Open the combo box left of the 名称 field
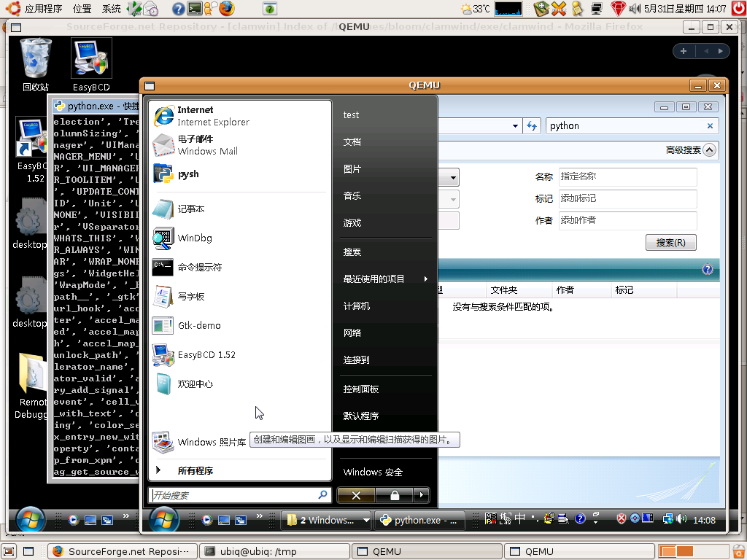This screenshot has height=560, width=747. click(x=449, y=178)
